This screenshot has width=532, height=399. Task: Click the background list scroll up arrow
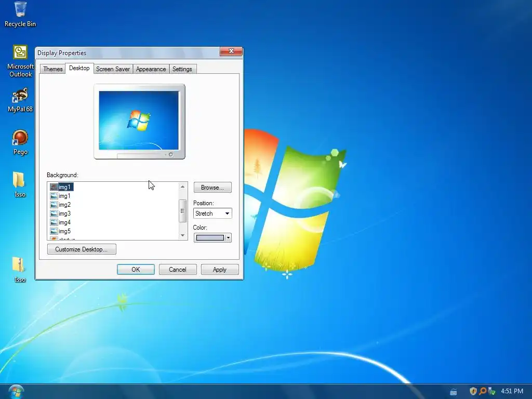pyautogui.click(x=182, y=187)
